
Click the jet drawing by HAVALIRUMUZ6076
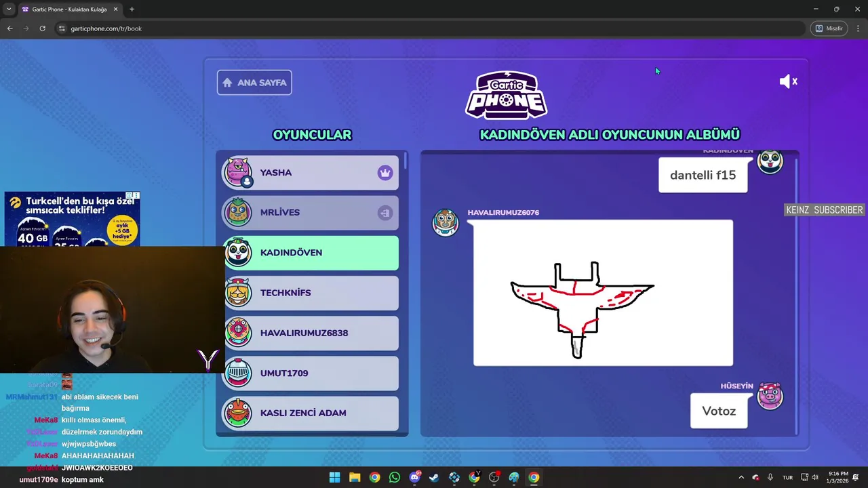click(603, 293)
